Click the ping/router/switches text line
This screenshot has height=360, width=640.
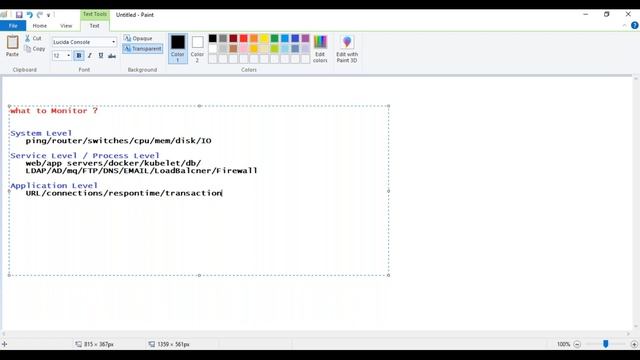click(118, 141)
